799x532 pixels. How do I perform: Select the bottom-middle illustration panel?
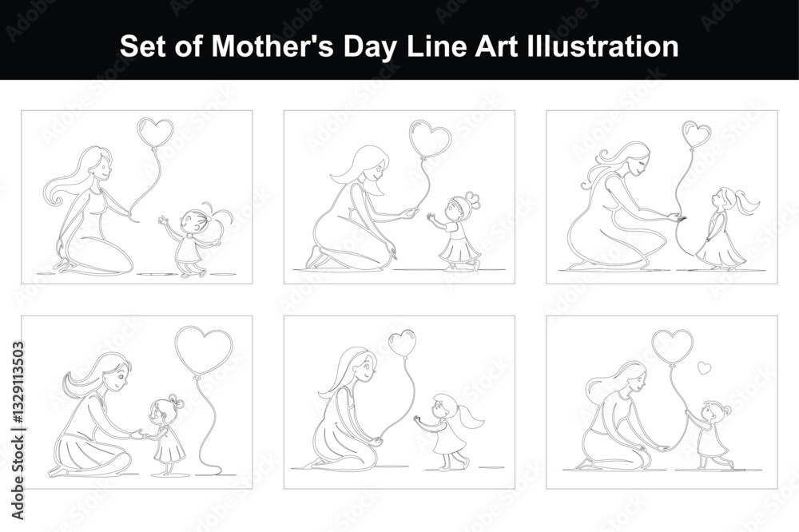click(x=399, y=402)
